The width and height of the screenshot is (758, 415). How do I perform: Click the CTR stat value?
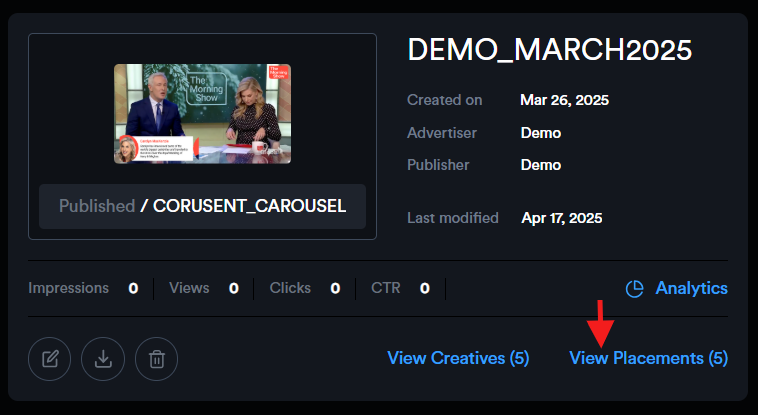pos(424,288)
